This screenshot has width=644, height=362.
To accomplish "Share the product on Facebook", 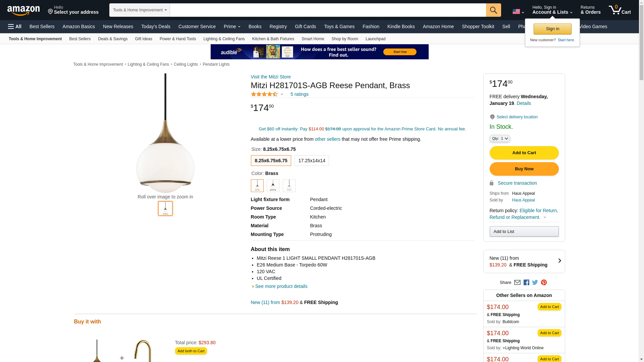I will click(x=526, y=283).
